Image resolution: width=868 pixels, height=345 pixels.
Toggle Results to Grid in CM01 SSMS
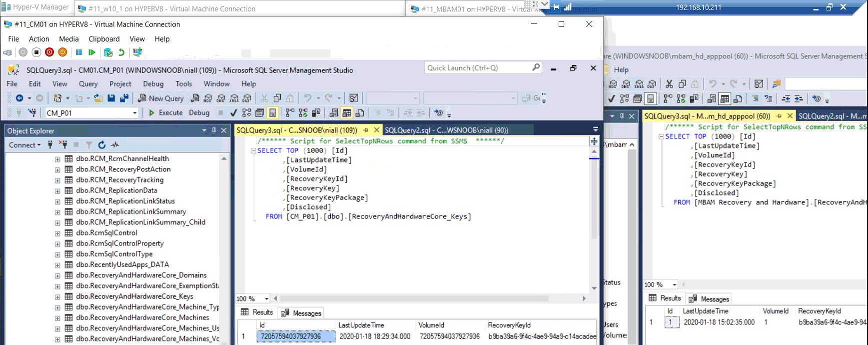pos(347,113)
